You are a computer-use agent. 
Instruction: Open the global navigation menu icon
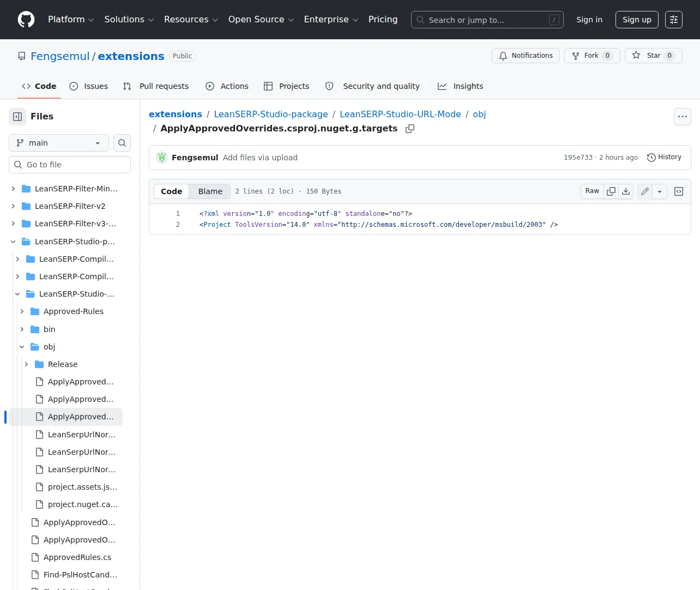tap(674, 20)
